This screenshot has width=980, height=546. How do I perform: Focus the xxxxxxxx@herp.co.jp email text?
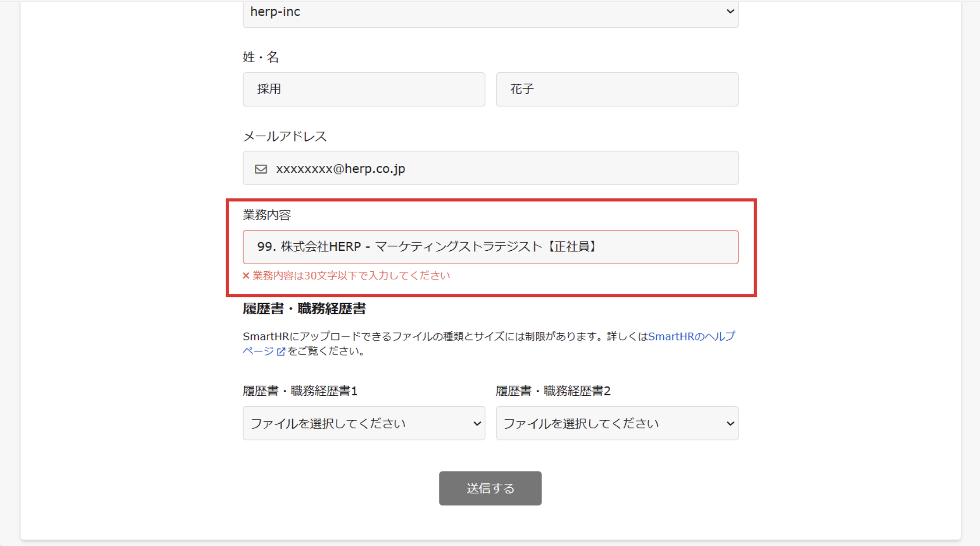340,169
